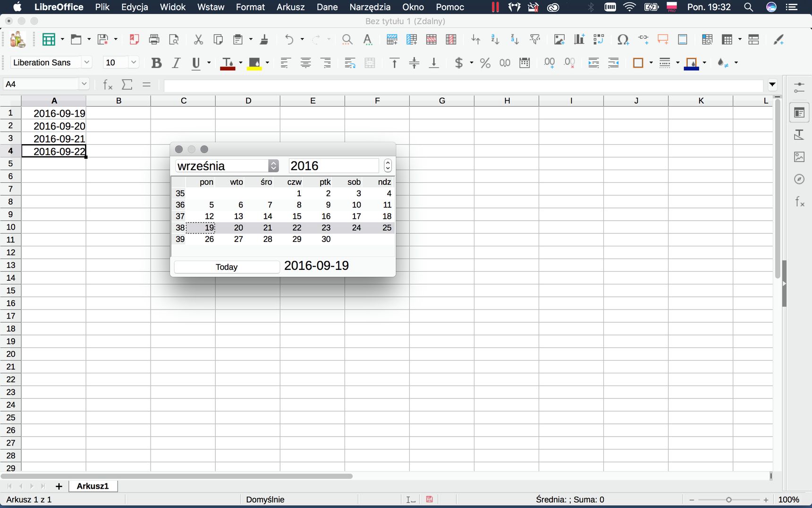The width and height of the screenshot is (812, 508).
Task: Toggle Wrap Text
Action: tap(350, 63)
